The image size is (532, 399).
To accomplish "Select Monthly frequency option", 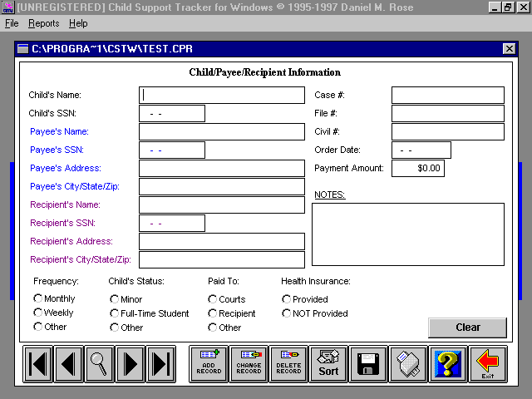I will point(38,298).
